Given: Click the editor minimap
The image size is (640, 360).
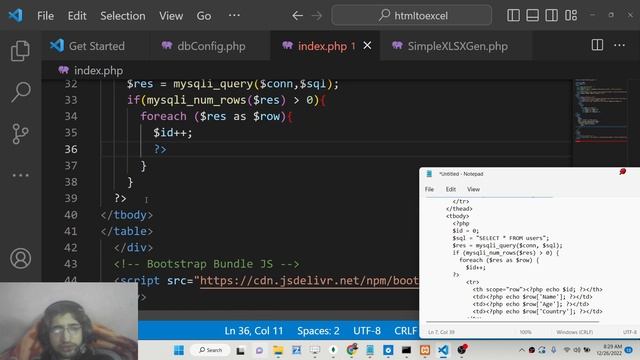Looking at the screenshot, I should 602,110.
